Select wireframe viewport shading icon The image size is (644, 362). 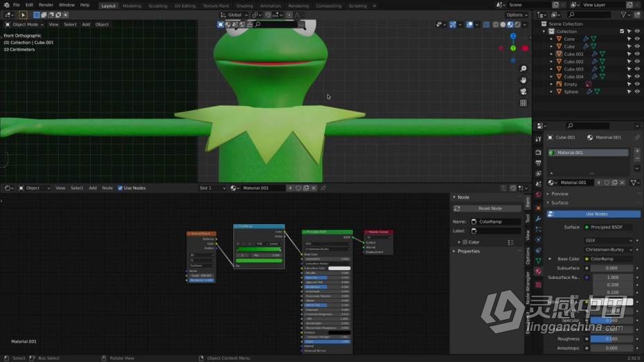pyautogui.click(x=495, y=25)
